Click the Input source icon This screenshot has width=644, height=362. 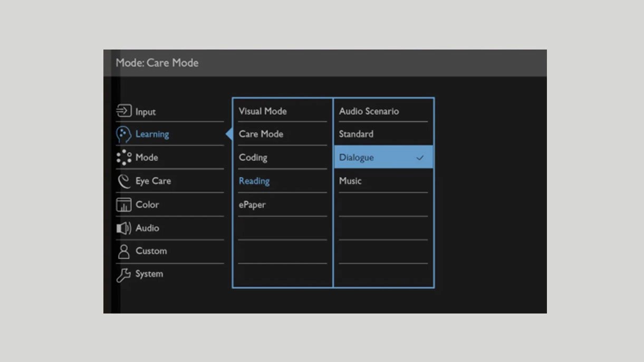123,111
